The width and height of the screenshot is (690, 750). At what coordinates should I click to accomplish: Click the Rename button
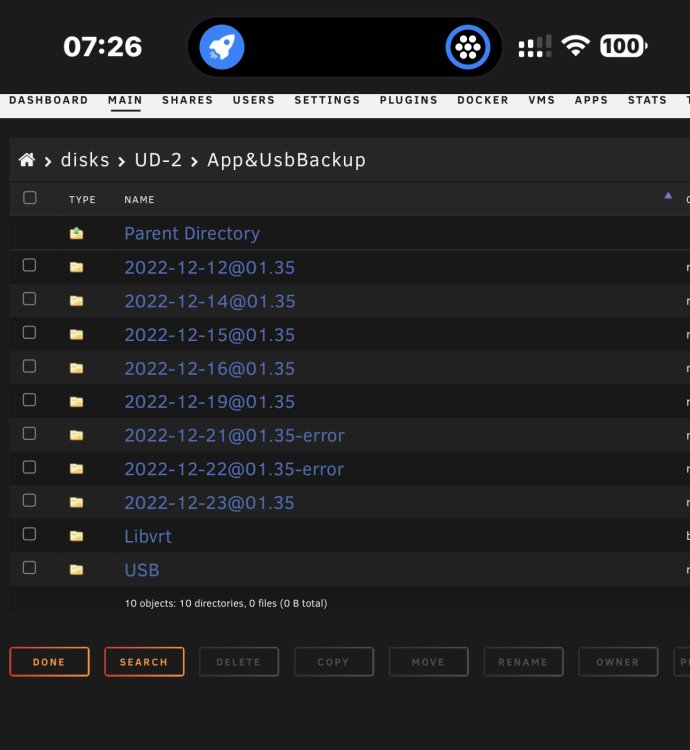tap(523, 662)
